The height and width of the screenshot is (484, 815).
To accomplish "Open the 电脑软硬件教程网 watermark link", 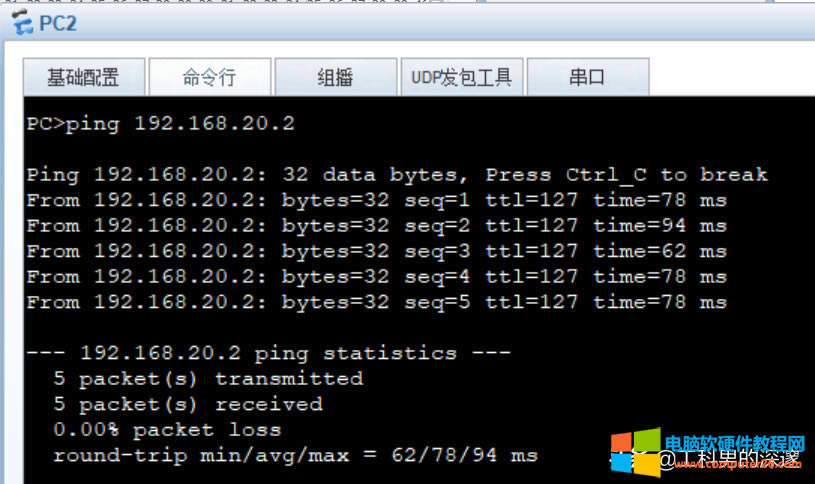I will [734, 443].
